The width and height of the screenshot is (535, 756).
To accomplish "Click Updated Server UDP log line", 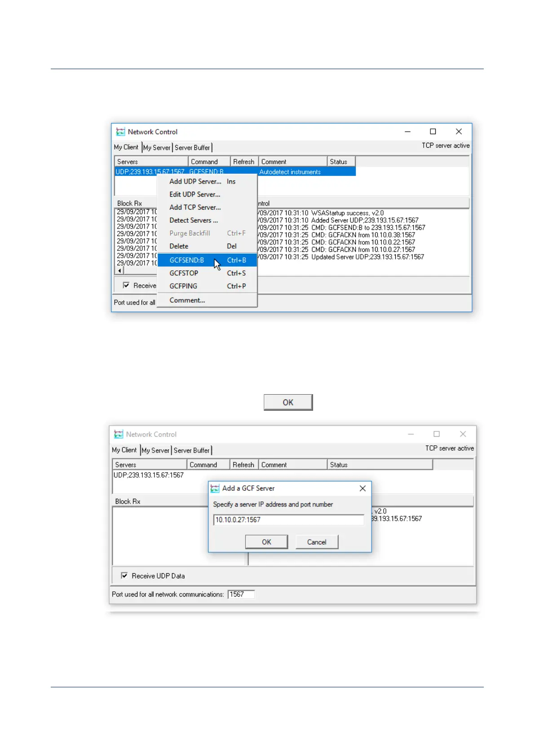I will [x=367, y=257].
